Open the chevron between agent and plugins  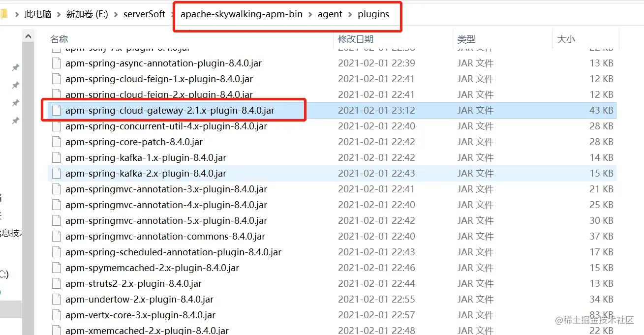point(350,14)
